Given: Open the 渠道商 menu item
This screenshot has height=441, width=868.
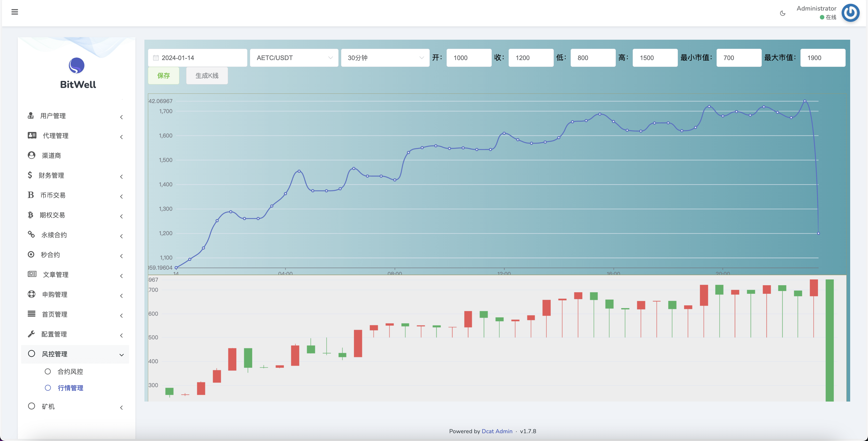Looking at the screenshot, I should click(x=51, y=156).
